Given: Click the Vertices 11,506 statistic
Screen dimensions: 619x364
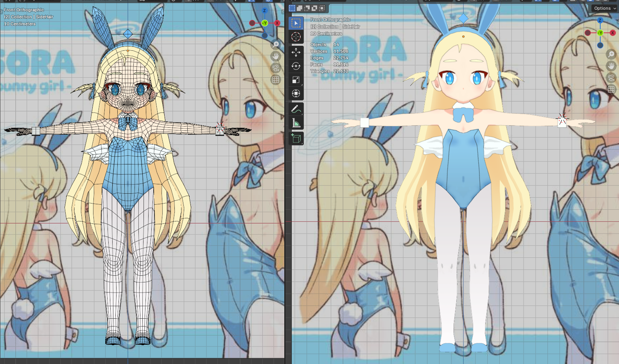Looking at the screenshot, I should click(329, 51).
